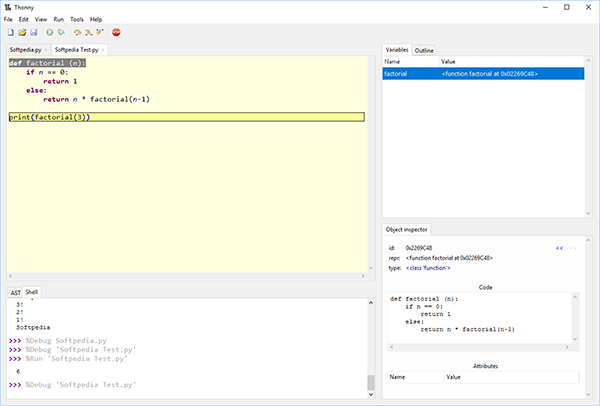The width and height of the screenshot is (600, 406).
Task: Click the << back link in Object inspector
Action: (559, 247)
